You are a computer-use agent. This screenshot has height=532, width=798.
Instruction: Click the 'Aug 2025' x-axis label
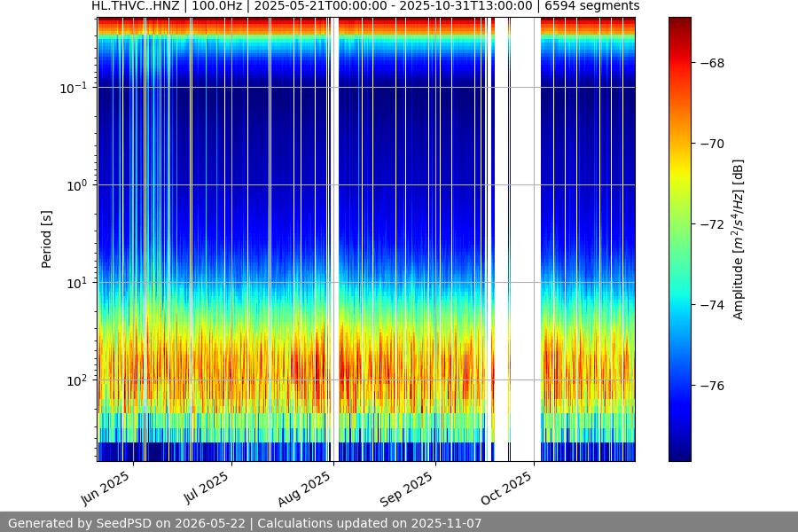point(304,489)
